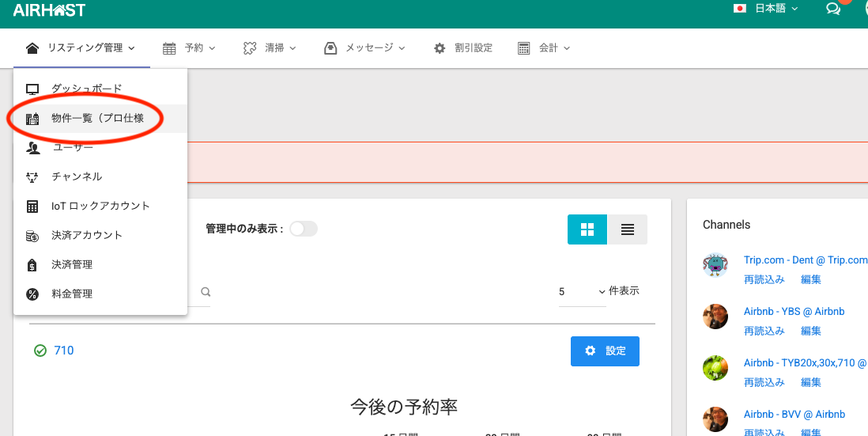868x436 pixels.
Task: Click the Trip.com channel avatar
Action: tap(715, 266)
